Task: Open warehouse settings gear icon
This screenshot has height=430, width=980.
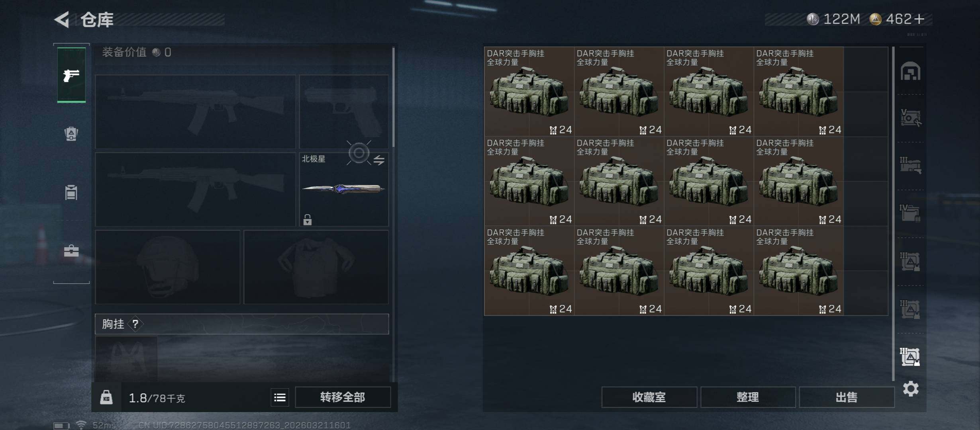Action: click(x=911, y=389)
